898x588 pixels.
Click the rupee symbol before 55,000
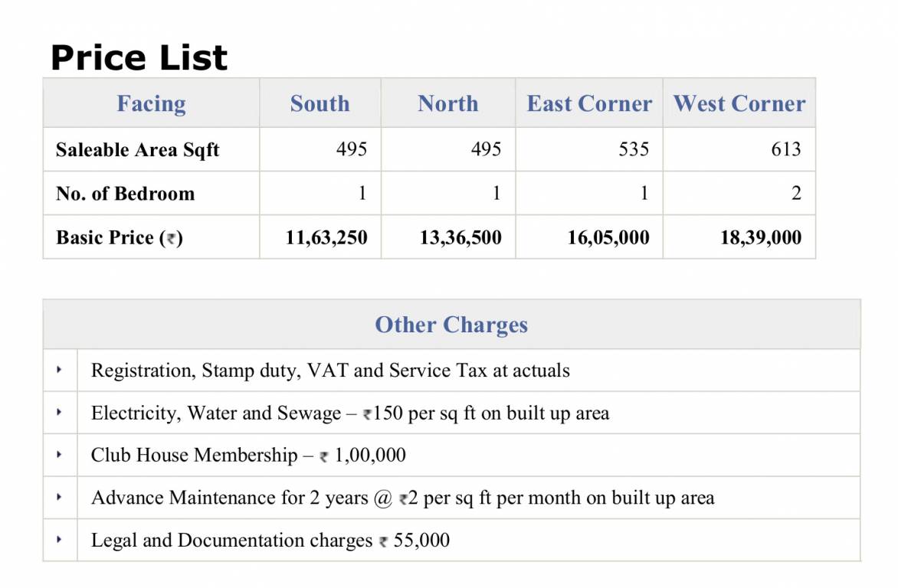pos(383,542)
